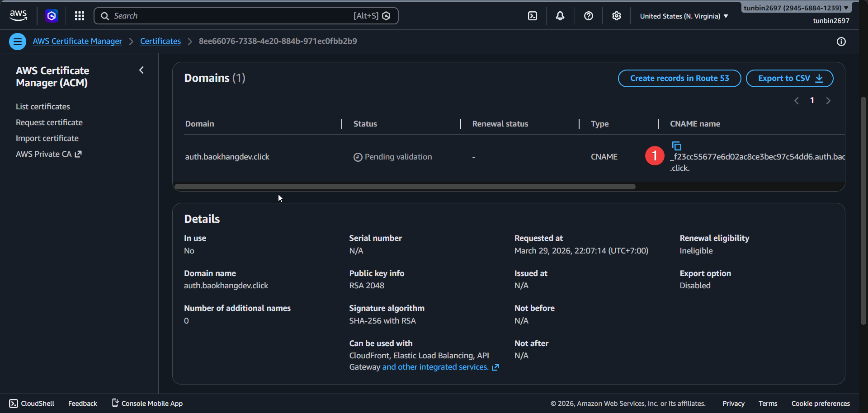Open the notifications bell icon
868x413 pixels.
click(560, 16)
